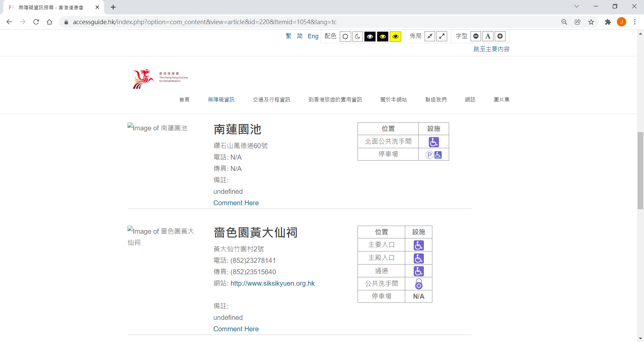
Task: Click wheelchair icon for 北面公共洗手間
Action: (x=434, y=142)
